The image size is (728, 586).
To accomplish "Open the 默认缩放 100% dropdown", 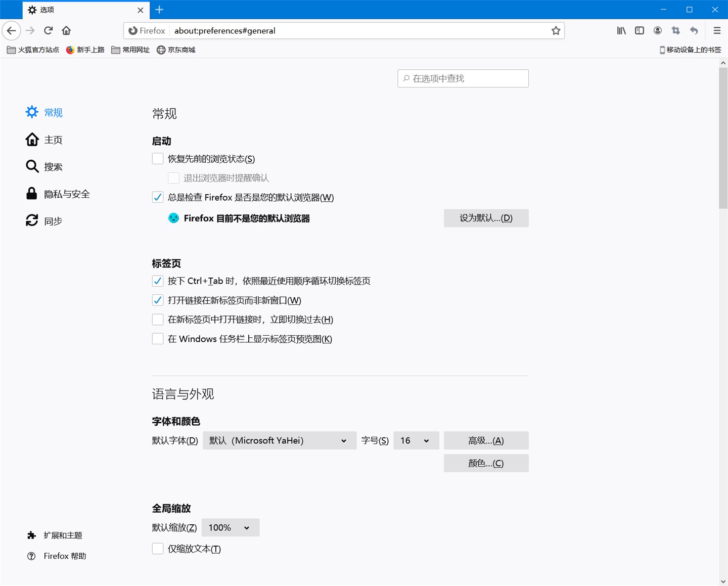I will click(231, 527).
